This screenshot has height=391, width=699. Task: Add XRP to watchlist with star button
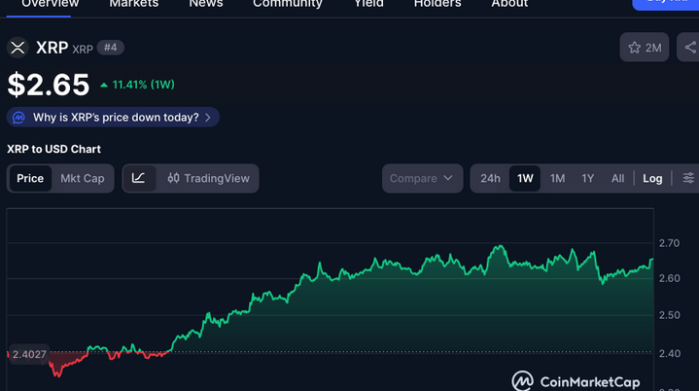pyautogui.click(x=644, y=47)
